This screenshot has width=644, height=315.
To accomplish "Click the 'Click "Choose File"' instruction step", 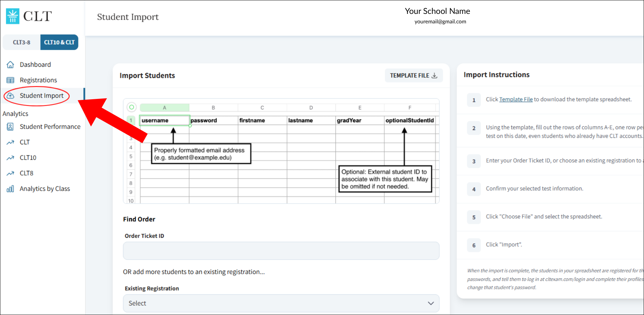I will tap(544, 216).
